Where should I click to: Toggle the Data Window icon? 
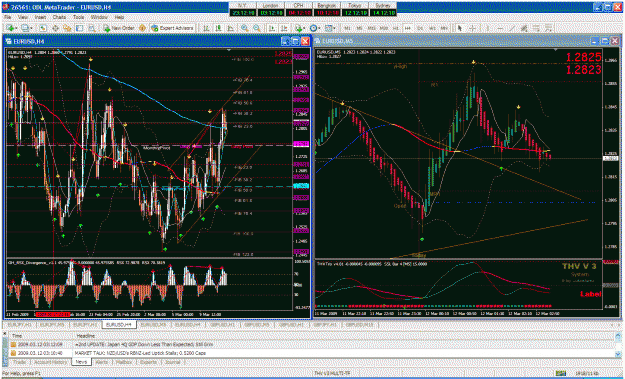point(55,28)
